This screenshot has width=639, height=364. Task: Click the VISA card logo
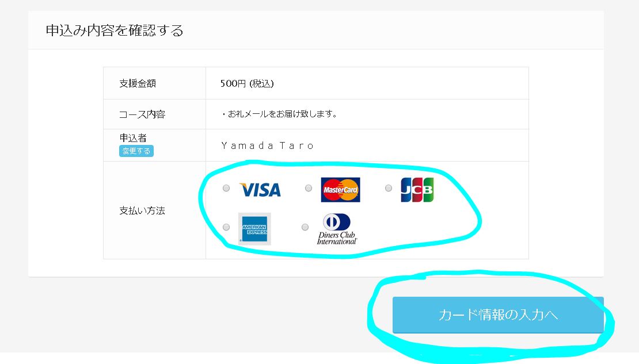click(x=260, y=189)
